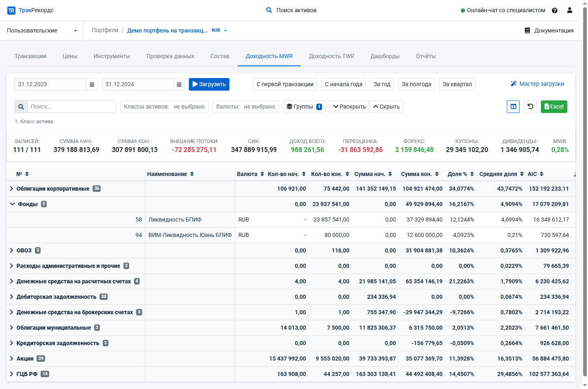This screenshot has height=389, width=588.
Task: Expand the Облигации корпоративные group
Action: coord(12,189)
